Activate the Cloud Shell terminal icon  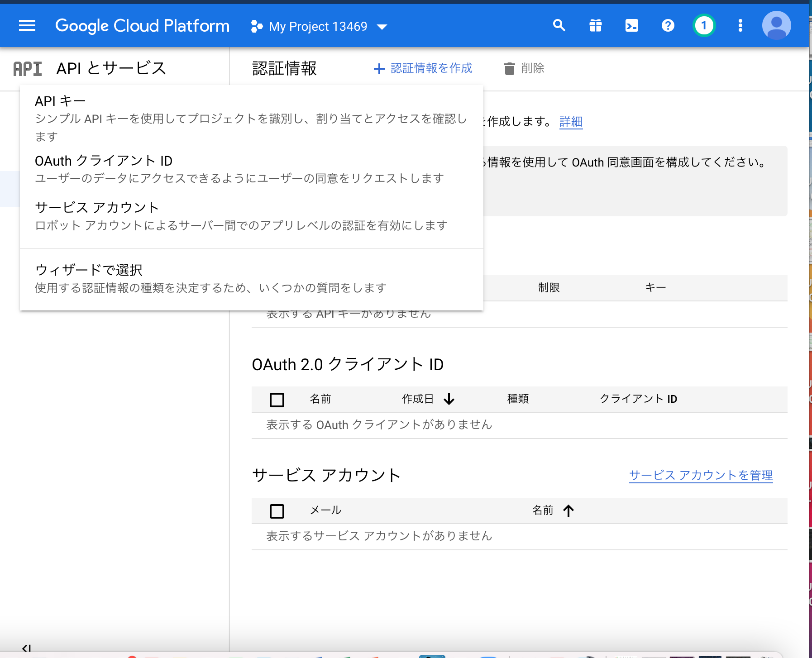click(632, 25)
